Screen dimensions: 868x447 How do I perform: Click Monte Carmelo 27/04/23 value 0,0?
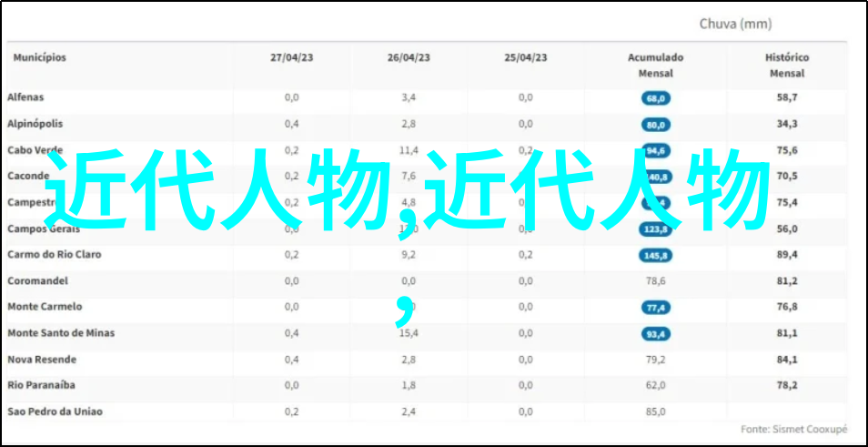[292, 307]
